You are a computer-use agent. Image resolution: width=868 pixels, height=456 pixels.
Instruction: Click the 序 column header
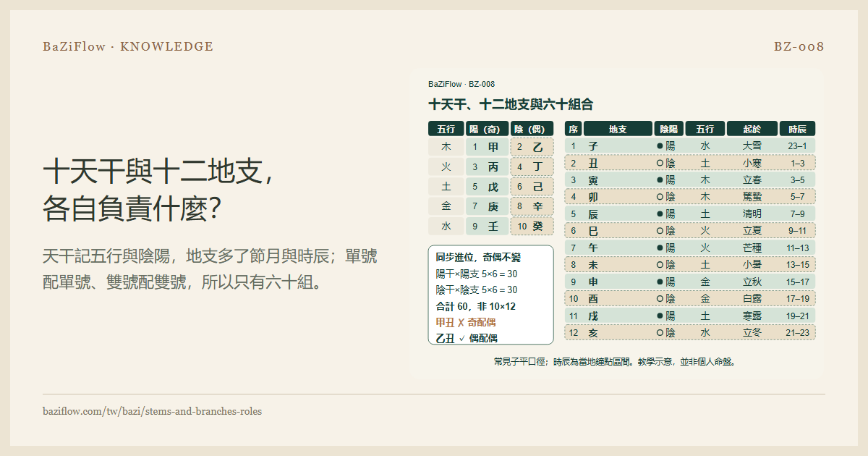(x=573, y=129)
